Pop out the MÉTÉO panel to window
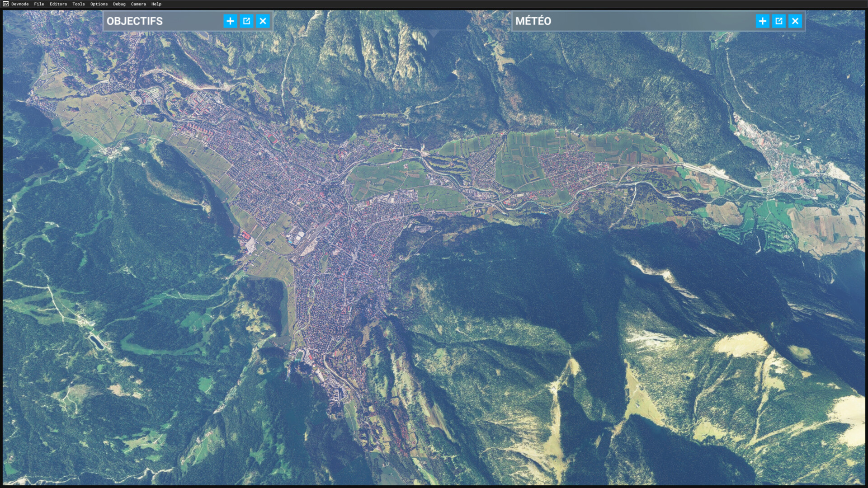868x488 pixels. 778,21
